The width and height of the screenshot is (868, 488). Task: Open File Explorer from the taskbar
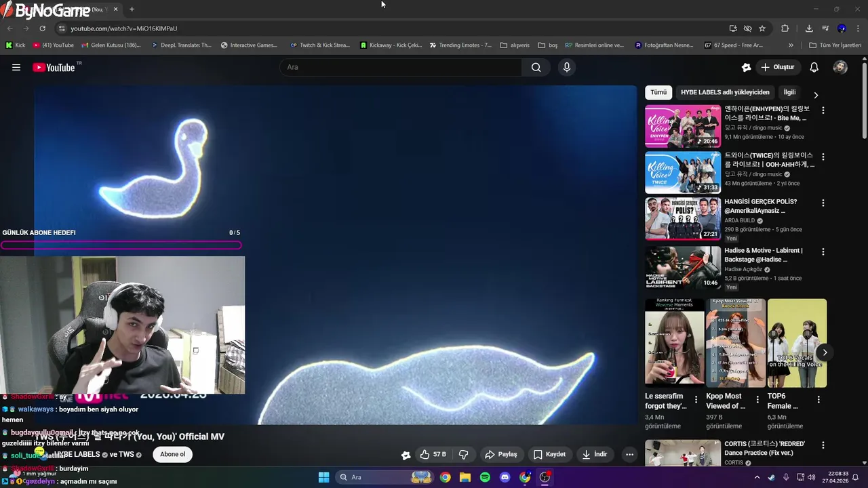click(465, 477)
